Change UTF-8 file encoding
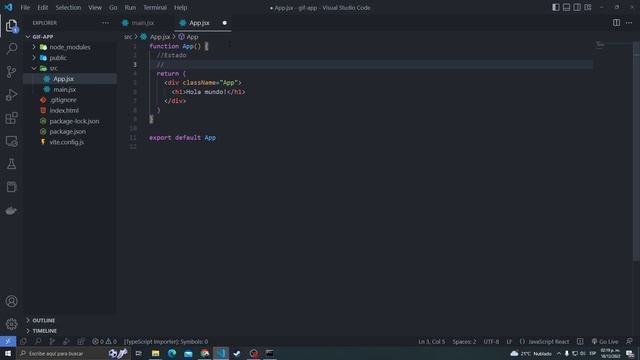This screenshot has width=640, height=360. click(x=491, y=341)
